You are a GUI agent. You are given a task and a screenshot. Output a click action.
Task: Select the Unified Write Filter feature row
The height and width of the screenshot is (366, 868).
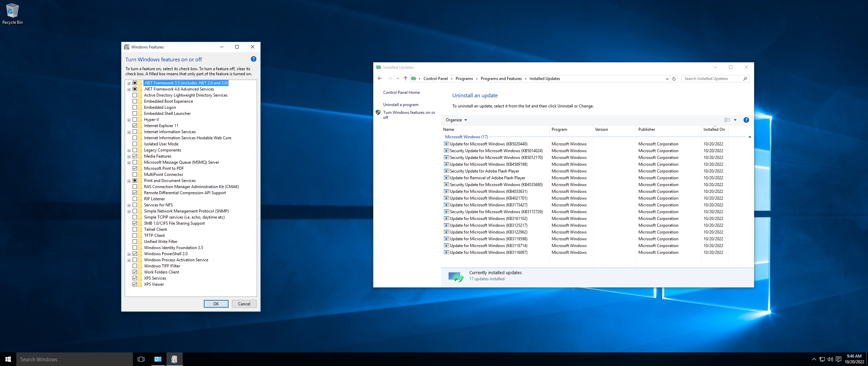(x=161, y=242)
